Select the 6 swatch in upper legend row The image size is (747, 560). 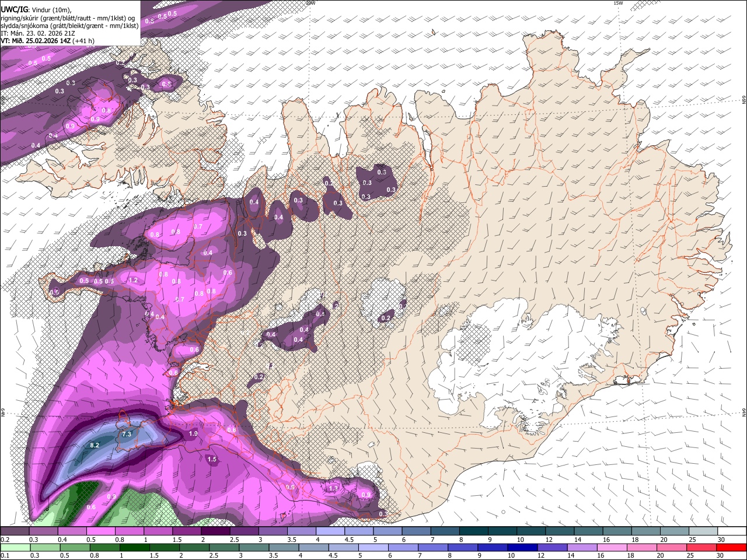click(416, 531)
